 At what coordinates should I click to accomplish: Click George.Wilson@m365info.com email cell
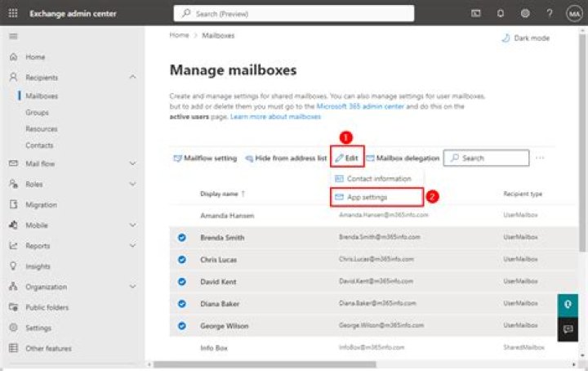pyautogui.click(x=381, y=325)
